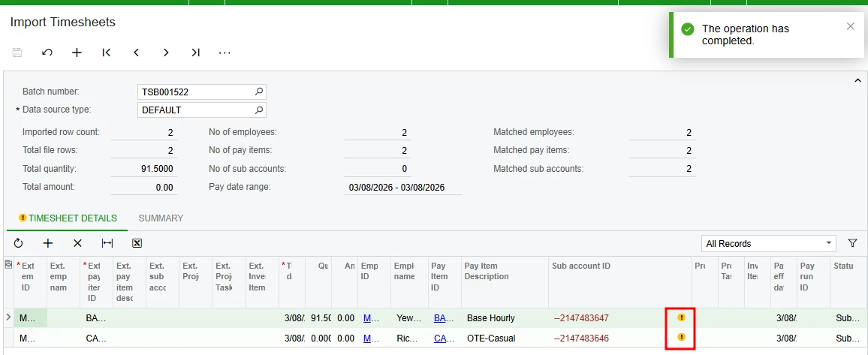Screen dimensions: 868x355
Task: Click the Save icon in toolbar
Action: pos(17,53)
